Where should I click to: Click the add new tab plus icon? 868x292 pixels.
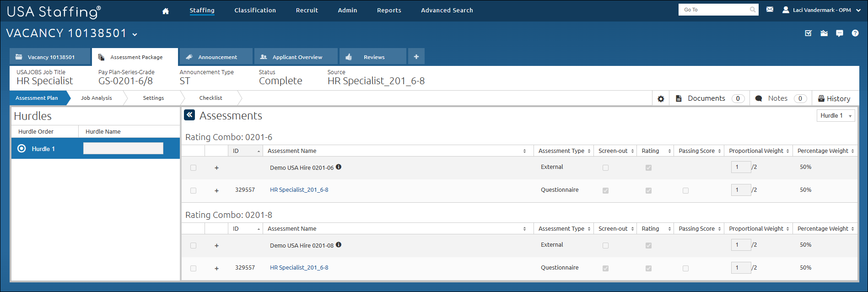coord(416,57)
